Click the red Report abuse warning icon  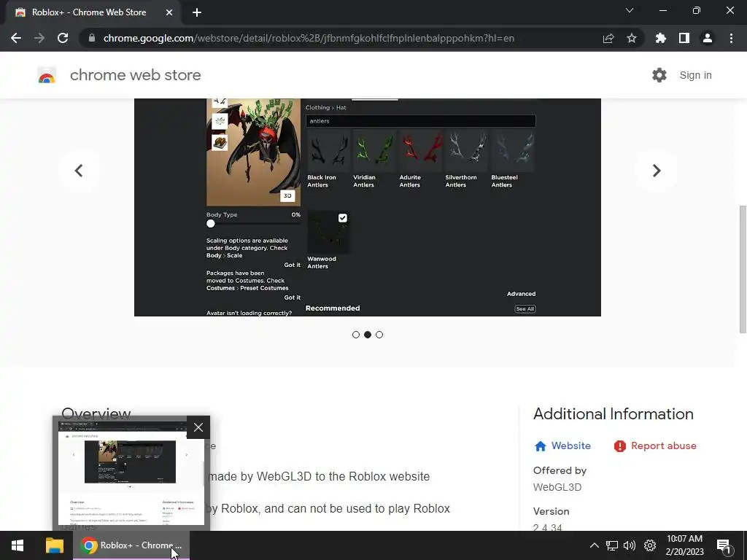(x=620, y=446)
